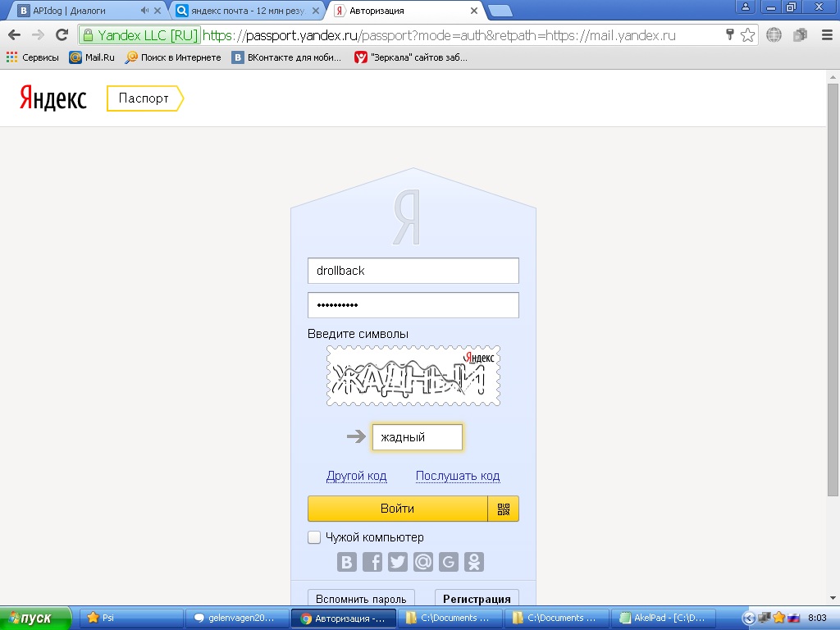
Task: Click the browser Back arrow
Action: [15, 35]
